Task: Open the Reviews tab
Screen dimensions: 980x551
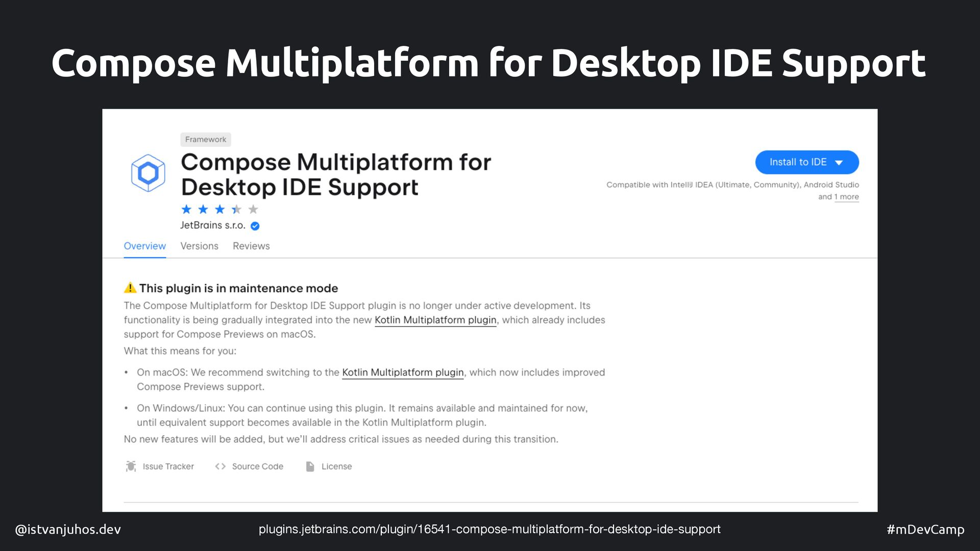Action: click(251, 246)
